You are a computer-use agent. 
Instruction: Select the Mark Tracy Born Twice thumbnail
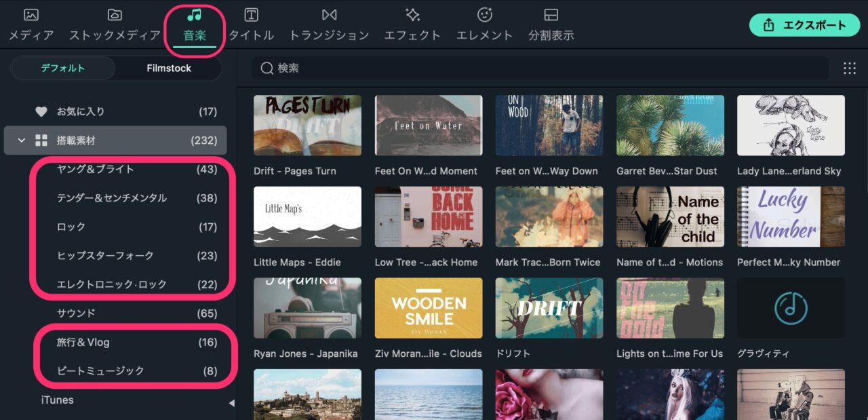(549, 217)
